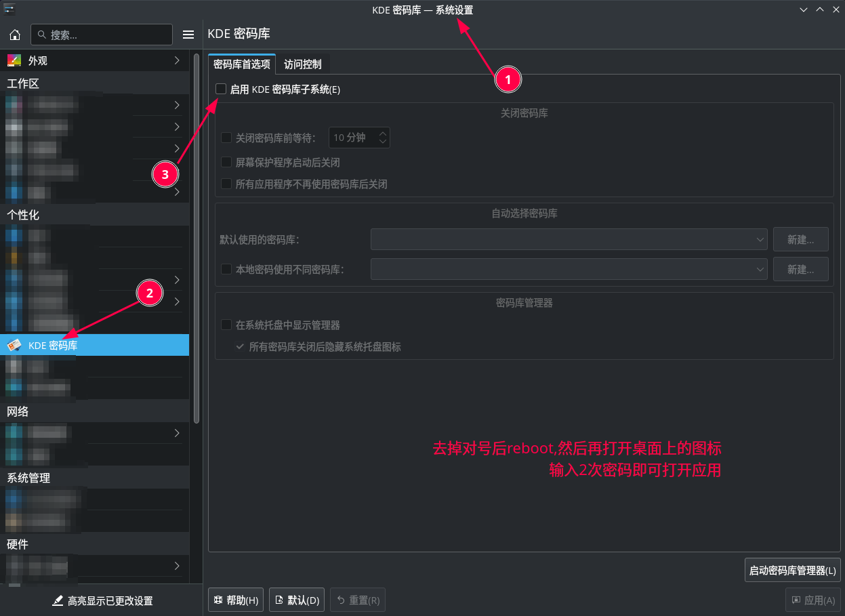
Task: Click the KDE 密码库 wallet icon in sidebar
Action: coord(14,345)
